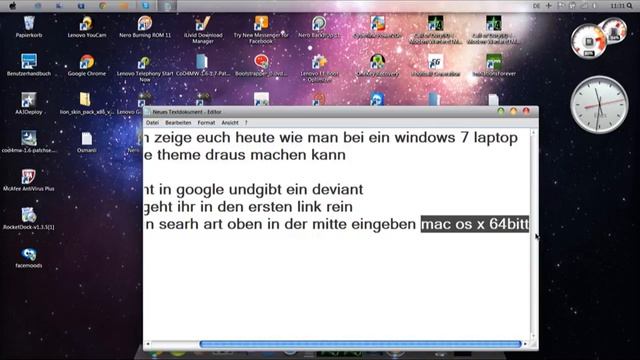
Task: Click the horizontal scrollbar thumb in Editor
Action: 360,344
